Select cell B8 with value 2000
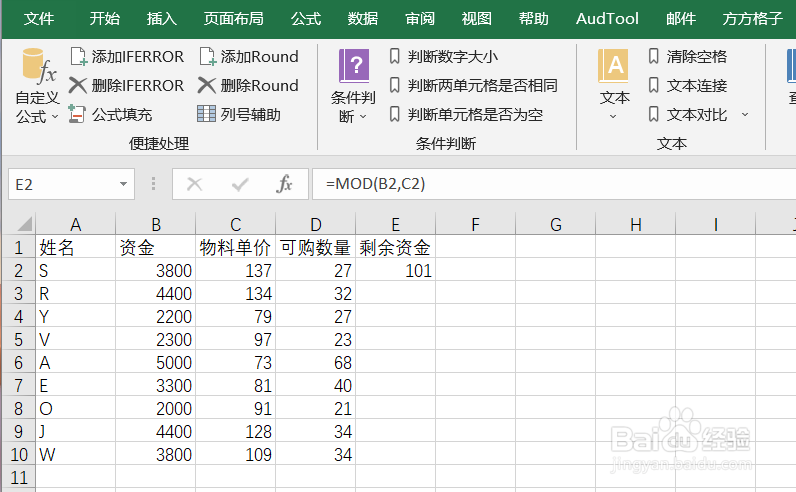The width and height of the screenshot is (796, 492). pos(155,408)
